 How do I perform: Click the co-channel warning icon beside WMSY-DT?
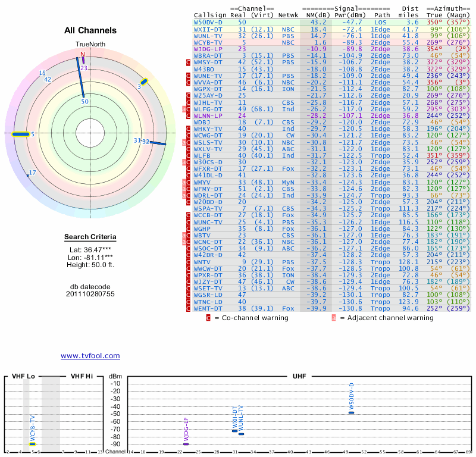coord(189,62)
